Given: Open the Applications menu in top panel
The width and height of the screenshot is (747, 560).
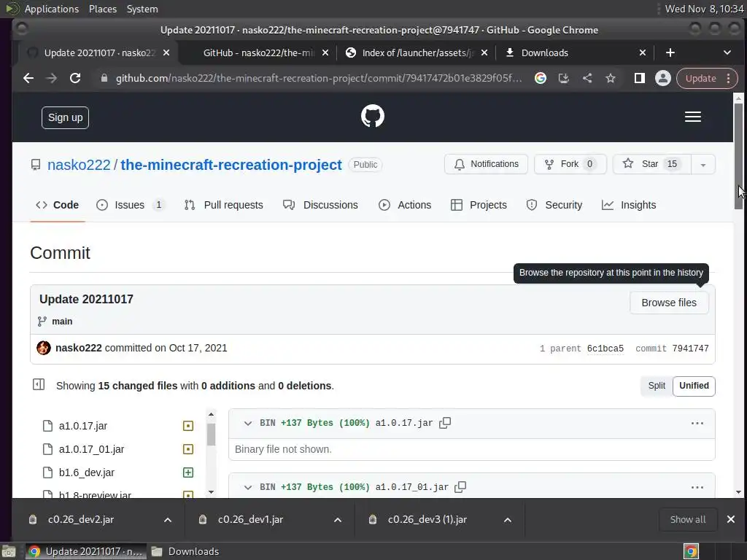Looking at the screenshot, I should pyautogui.click(x=52, y=9).
